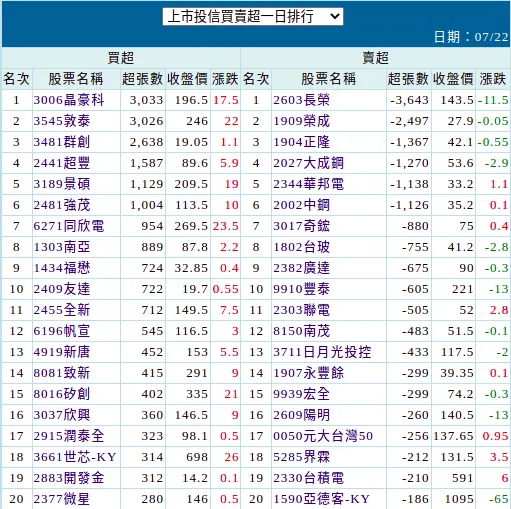
Task: Open stock link 2377微星
Action: [62, 499]
